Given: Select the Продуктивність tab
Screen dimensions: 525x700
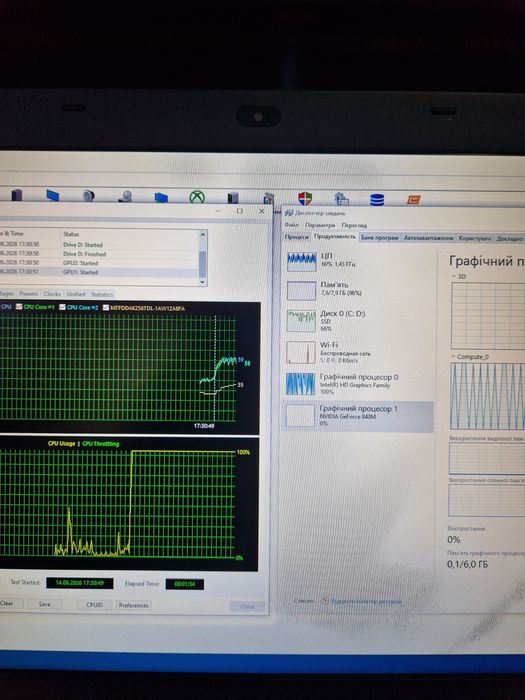Looking at the screenshot, I should [335, 237].
